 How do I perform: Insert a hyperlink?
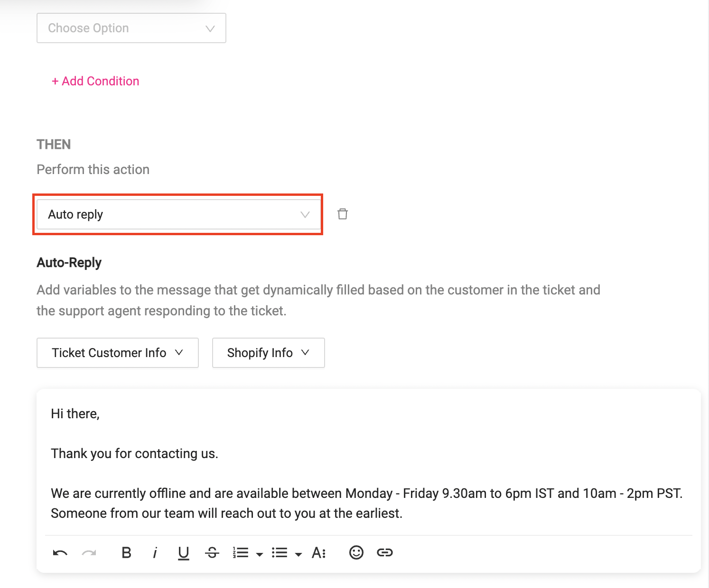385,552
